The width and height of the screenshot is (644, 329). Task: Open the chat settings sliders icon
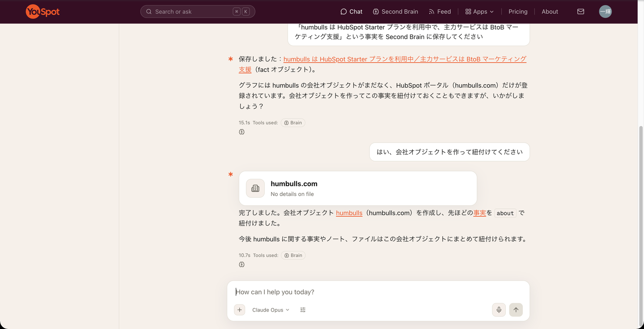303,310
